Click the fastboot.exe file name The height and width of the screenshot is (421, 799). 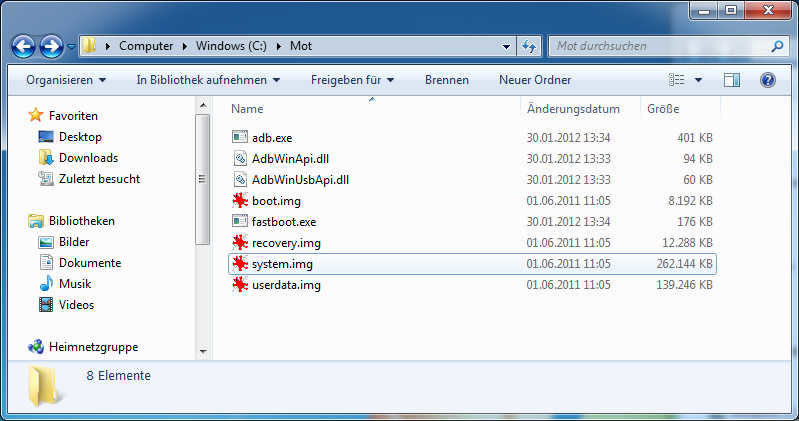pos(284,222)
